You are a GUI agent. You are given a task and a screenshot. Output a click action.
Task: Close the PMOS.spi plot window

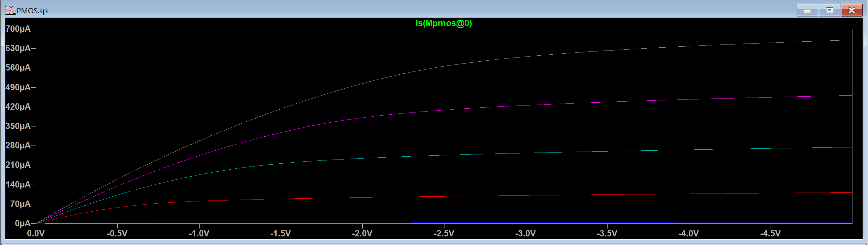click(x=852, y=10)
